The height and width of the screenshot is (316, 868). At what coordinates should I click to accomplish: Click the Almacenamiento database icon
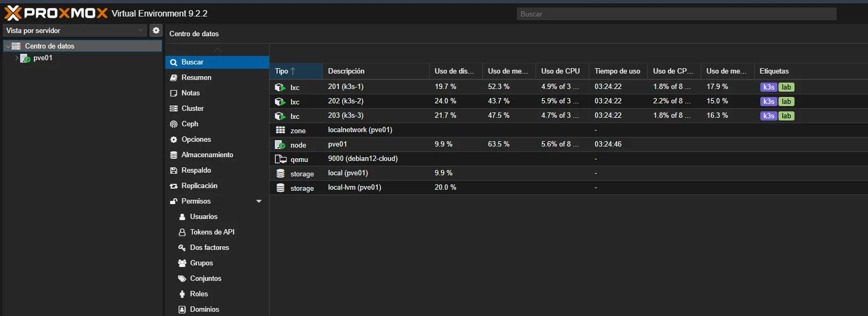click(x=174, y=155)
